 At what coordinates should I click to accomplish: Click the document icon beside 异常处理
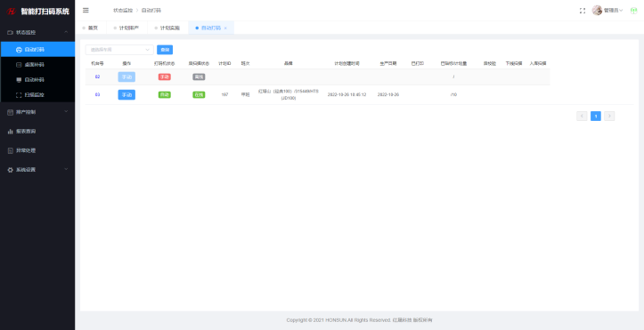coord(11,150)
